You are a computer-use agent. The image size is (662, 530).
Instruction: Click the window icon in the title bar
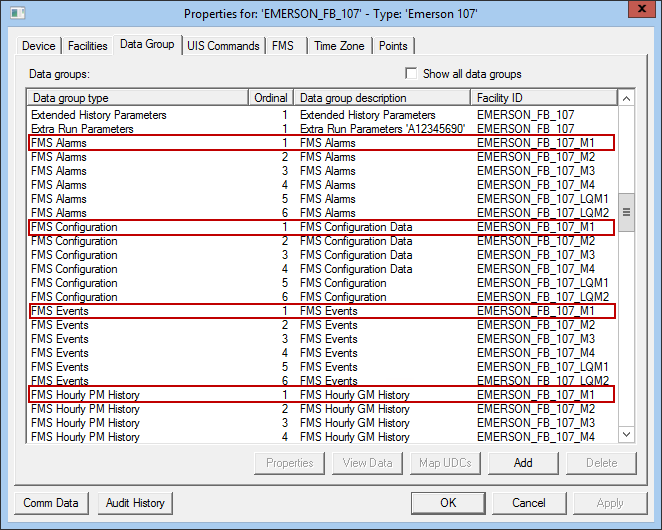(x=18, y=13)
